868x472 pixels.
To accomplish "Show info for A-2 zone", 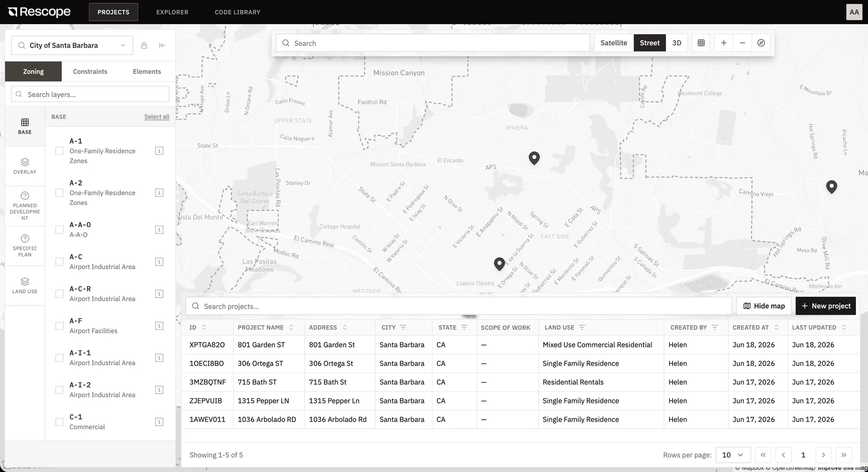I will point(159,193).
